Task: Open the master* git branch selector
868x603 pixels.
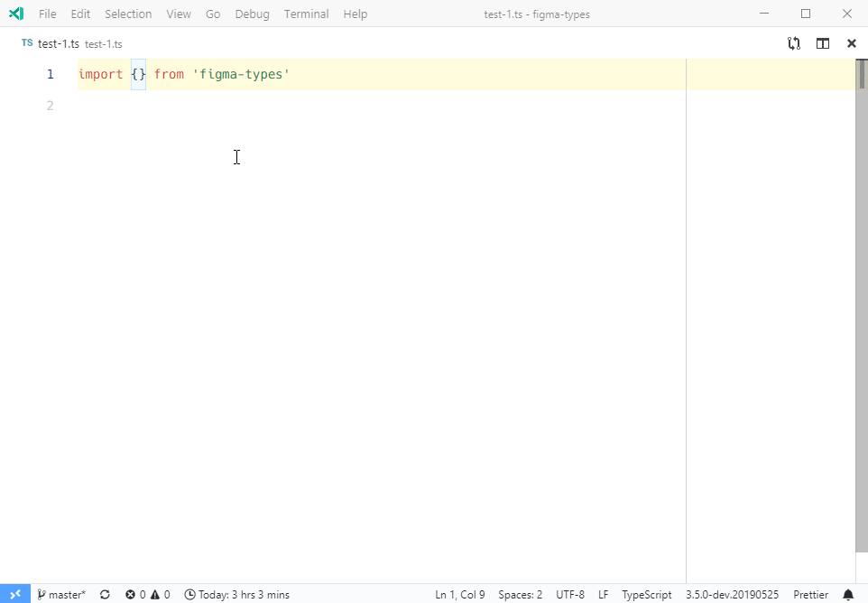Action: tap(61, 594)
